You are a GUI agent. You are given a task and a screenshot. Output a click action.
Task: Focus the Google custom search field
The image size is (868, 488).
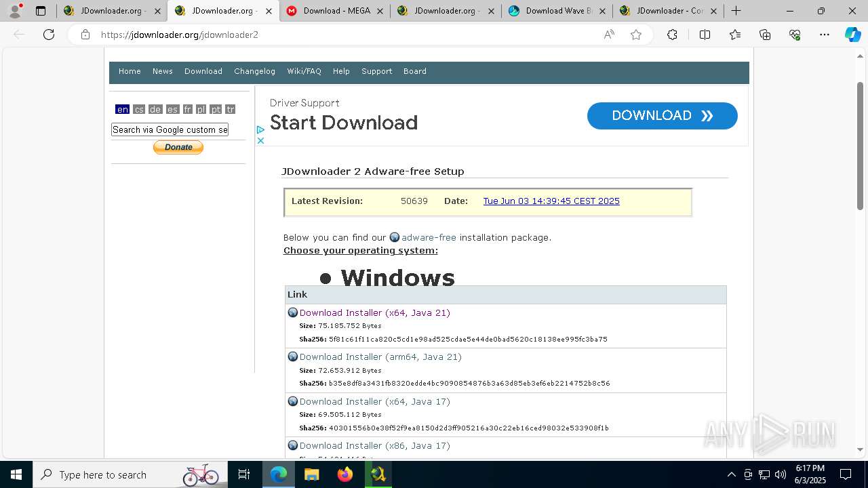click(170, 129)
